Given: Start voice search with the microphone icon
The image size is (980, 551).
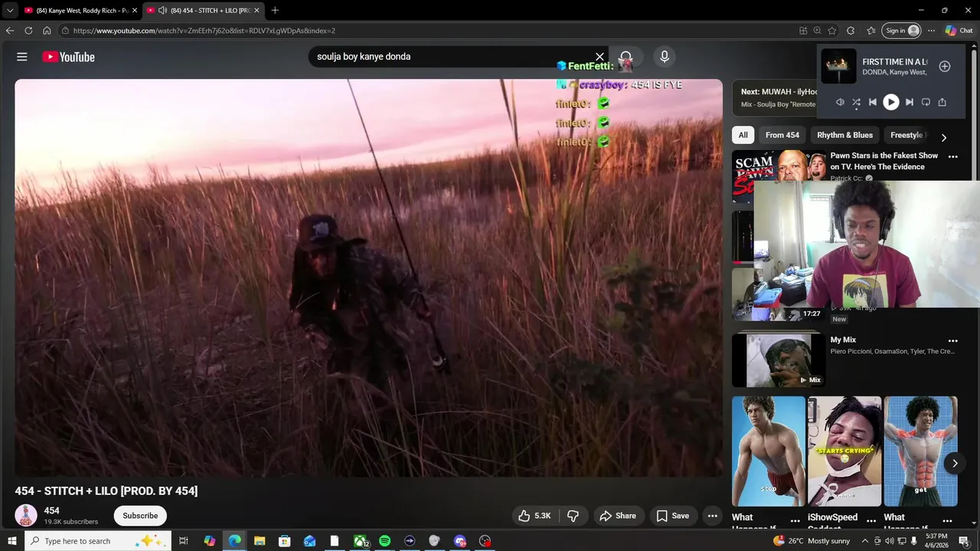Looking at the screenshot, I should (664, 57).
